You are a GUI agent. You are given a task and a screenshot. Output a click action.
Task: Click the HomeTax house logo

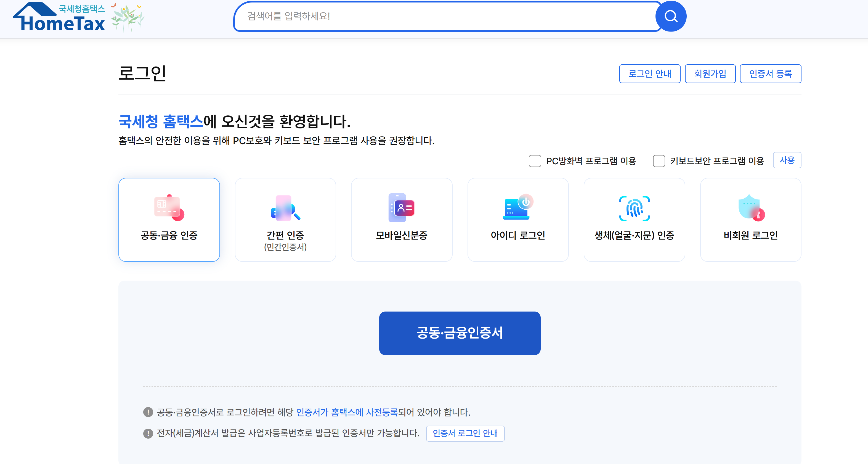click(59, 17)
